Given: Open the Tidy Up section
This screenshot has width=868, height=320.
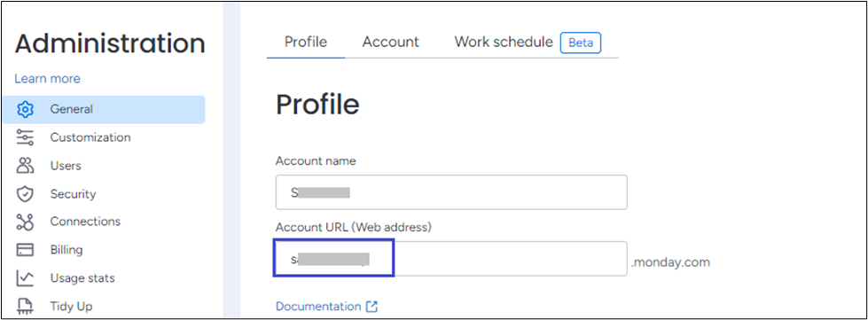Looking at the screenshot, I should click(72, 306).
